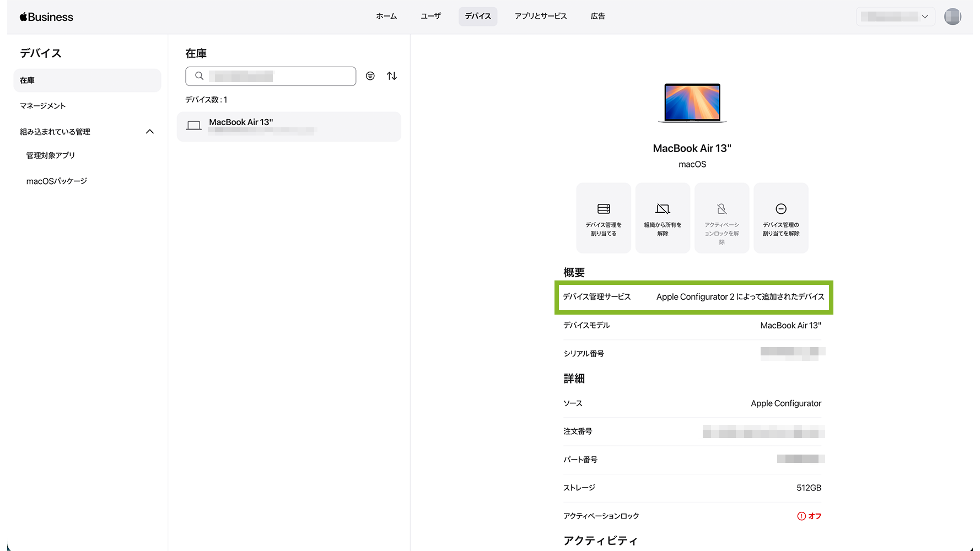Open the user account avatar
The image size is (980, 551).
pos(952,17)
